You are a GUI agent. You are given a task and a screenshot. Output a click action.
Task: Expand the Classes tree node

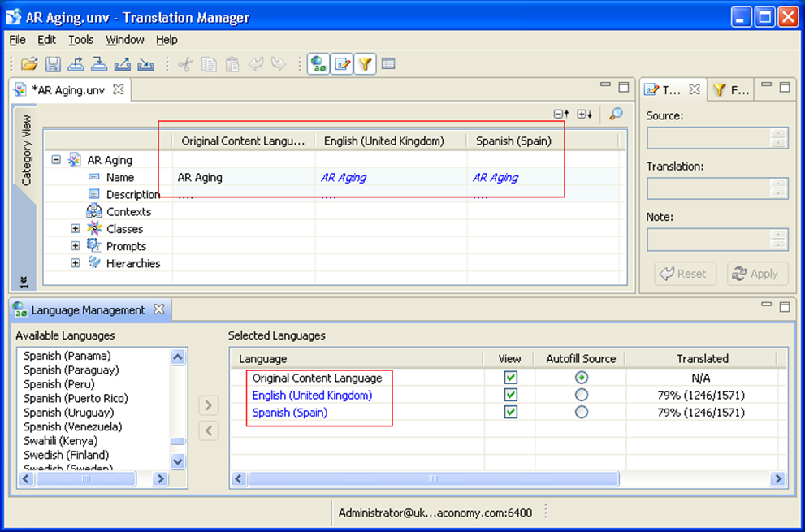point(76,229)
